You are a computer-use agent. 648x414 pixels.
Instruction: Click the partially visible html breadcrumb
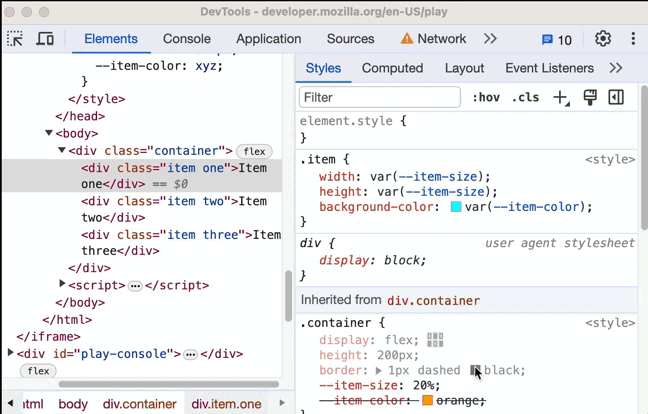(33, 404)
